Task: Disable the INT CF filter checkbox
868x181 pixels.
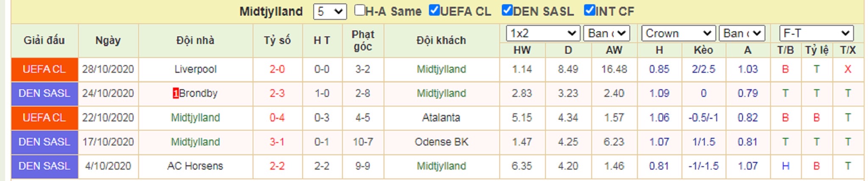Action: (x=589, y=10)
